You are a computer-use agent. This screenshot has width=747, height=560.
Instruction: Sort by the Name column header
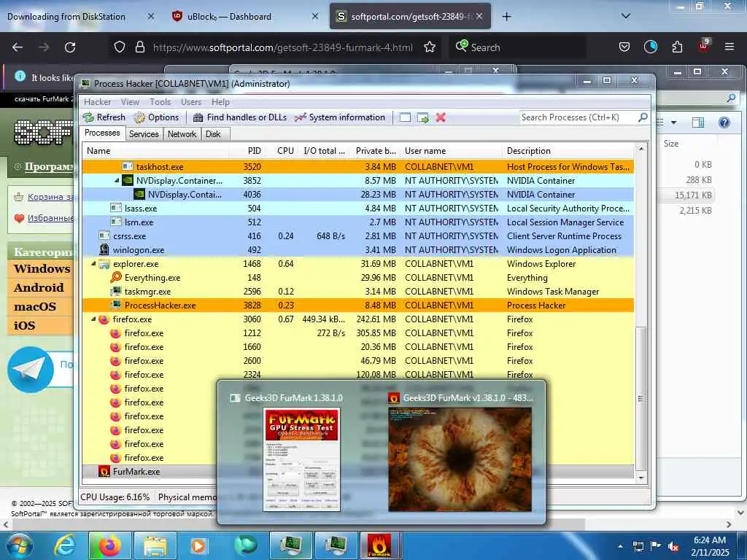(x=156, y=150)
